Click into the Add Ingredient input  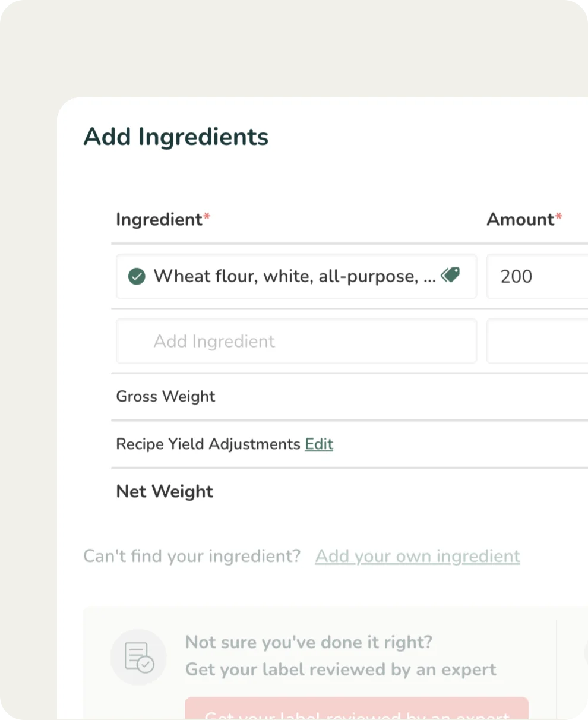[x=296, y=341]
